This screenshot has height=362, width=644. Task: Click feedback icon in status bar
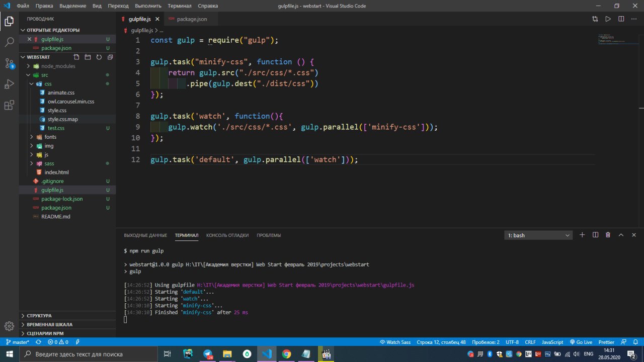[x=624, y=342]
